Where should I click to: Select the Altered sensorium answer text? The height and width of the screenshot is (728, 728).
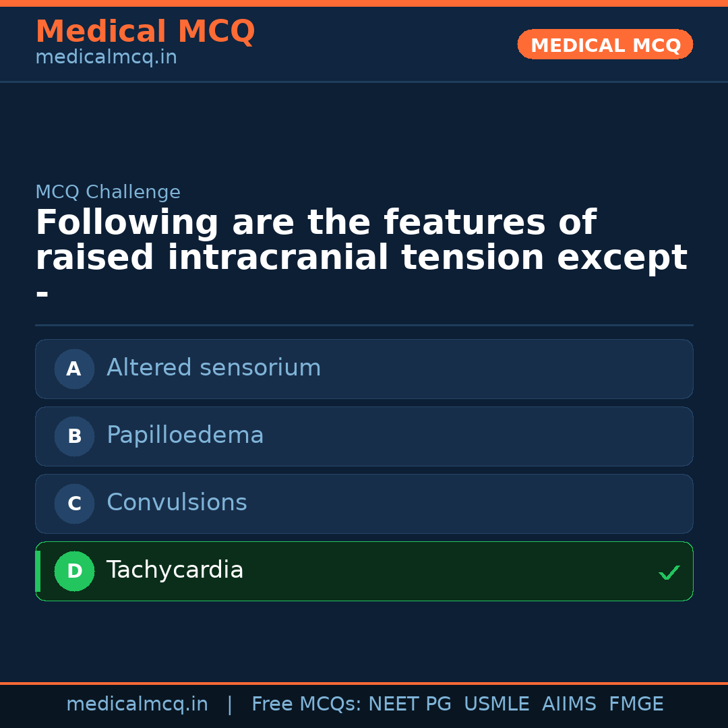coord(214,368)
